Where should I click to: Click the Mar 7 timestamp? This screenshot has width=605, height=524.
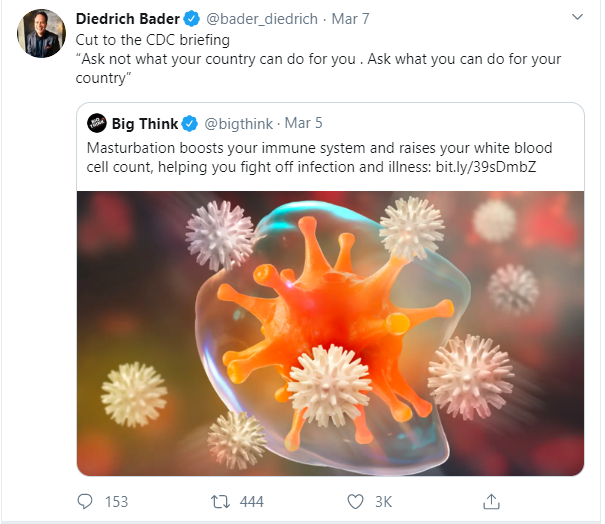[350, 19]
